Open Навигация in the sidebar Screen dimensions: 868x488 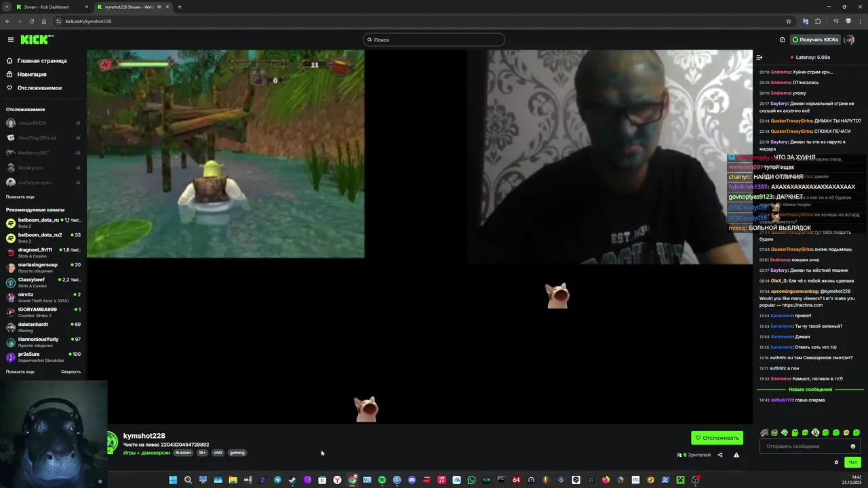tap(26, 74)
